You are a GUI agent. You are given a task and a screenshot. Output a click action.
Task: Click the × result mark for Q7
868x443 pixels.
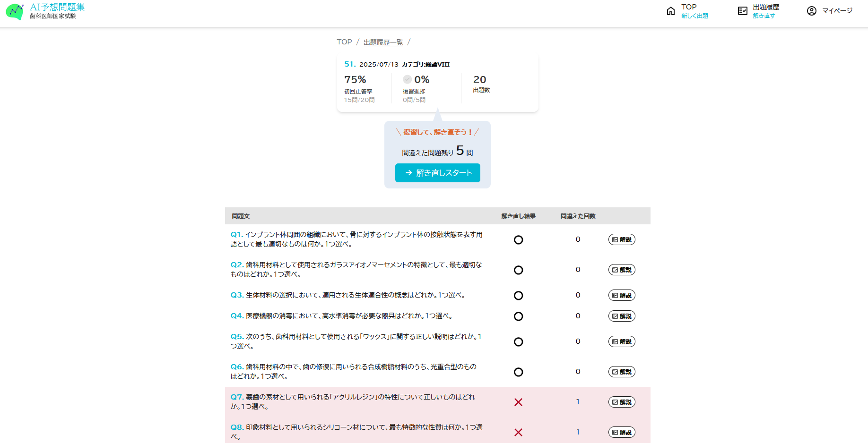point(519,402)
